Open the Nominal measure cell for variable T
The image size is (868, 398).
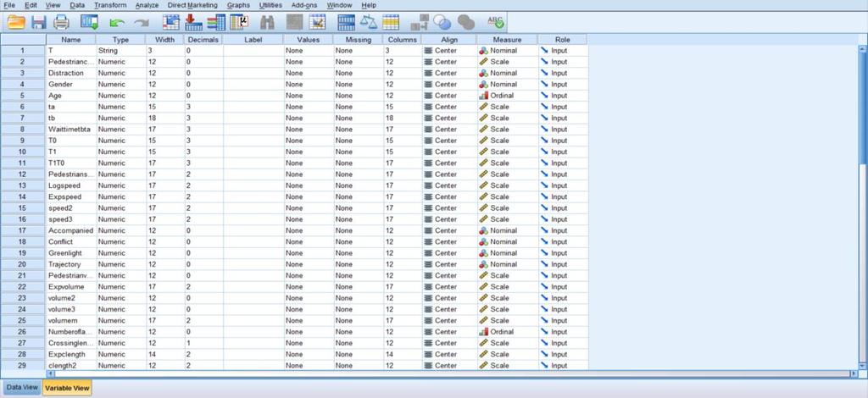click(x=507, y=51)
